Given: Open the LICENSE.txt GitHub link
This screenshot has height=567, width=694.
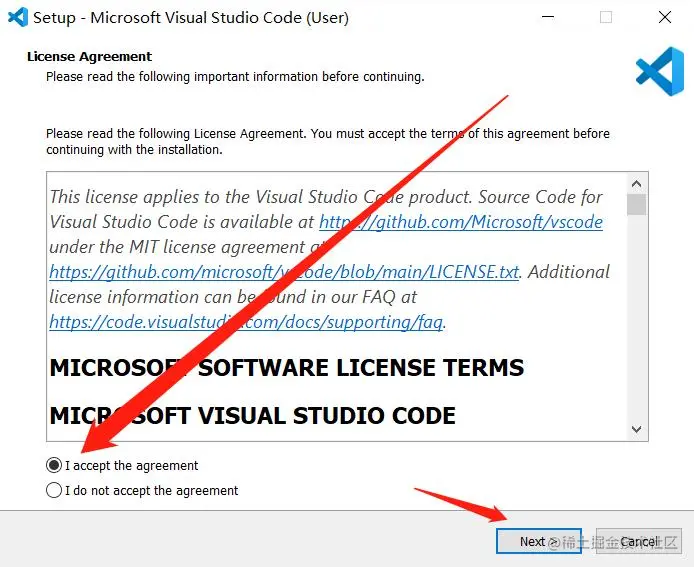Looking at the screenshot, I should (284, 272).
